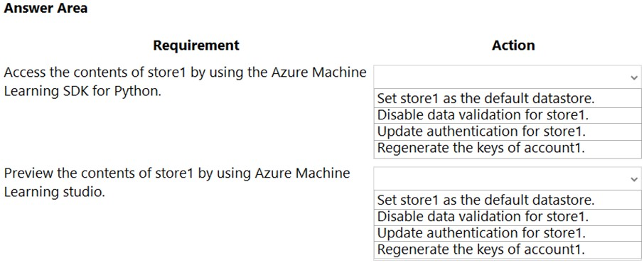Open the empty action box for studio preview
Image resolution: width=644 pixels, height=263 pixels.
(x=508, y=178)
